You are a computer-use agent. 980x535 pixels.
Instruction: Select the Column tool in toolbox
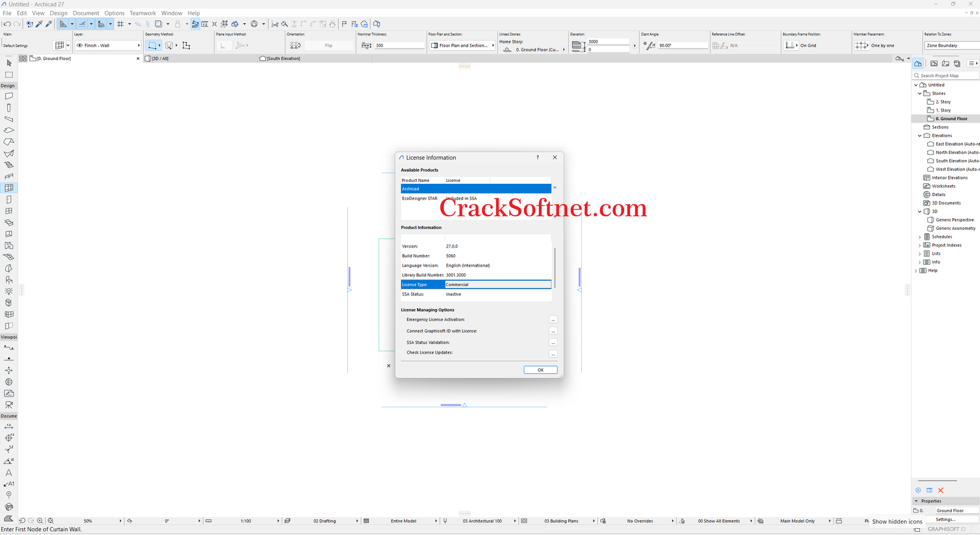(x=9, y=108)
